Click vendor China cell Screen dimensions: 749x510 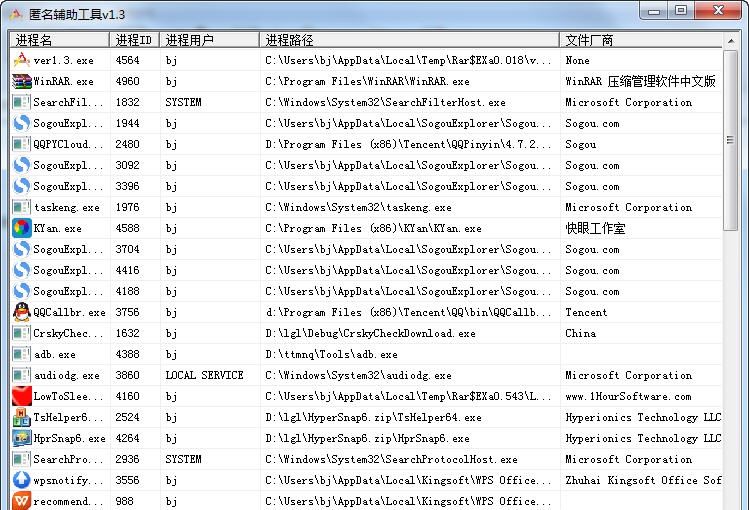tap(580, 333)
